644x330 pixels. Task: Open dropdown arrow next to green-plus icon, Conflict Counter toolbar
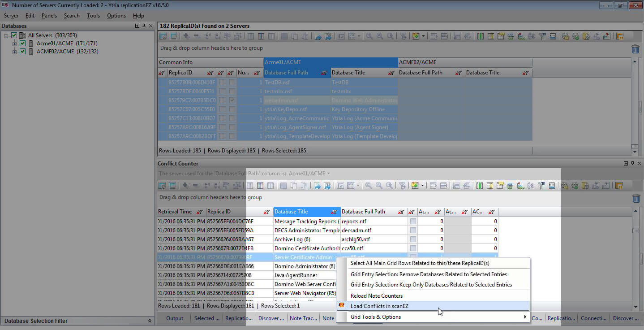coord(422,185)
